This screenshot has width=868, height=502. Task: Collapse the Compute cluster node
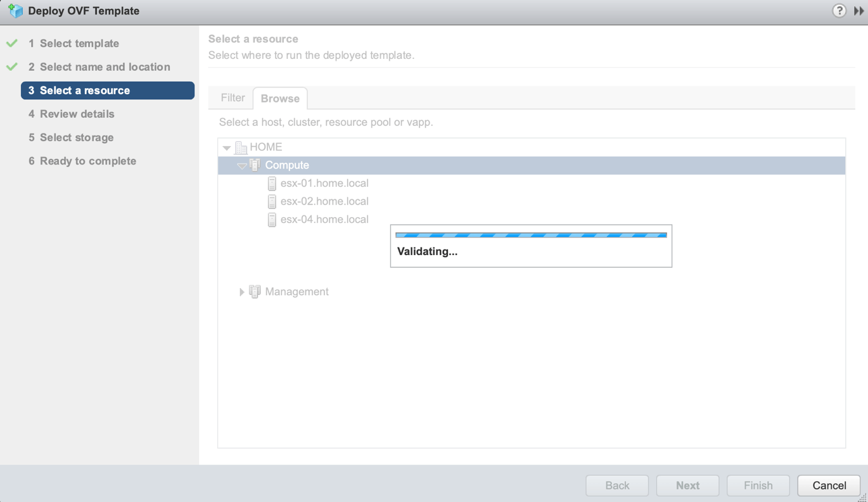coord(241,166)
